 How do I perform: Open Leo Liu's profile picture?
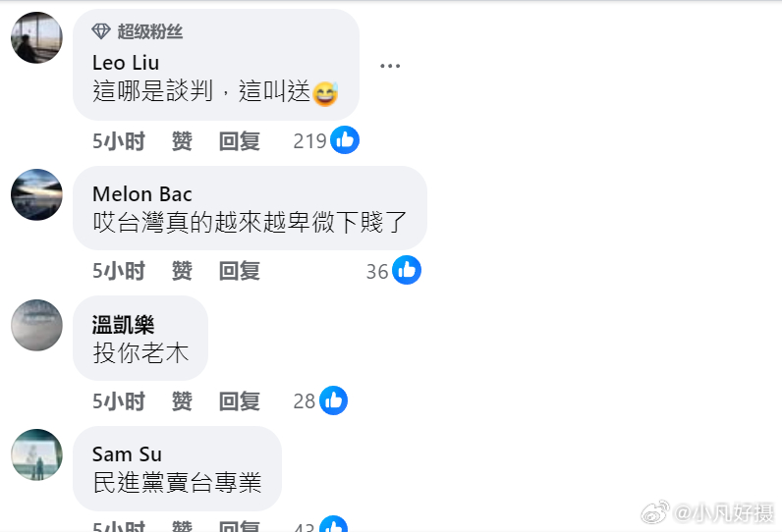pos(37,38)
